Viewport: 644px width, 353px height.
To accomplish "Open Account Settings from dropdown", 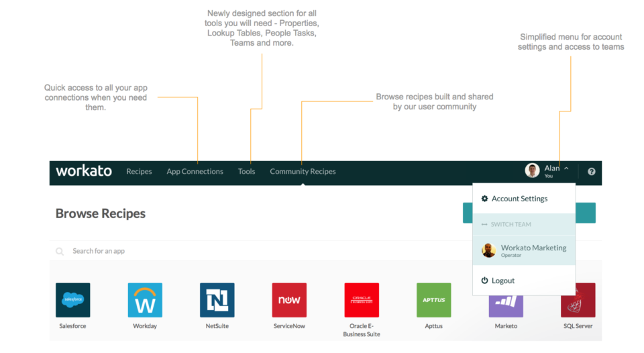I will tap(519, 199).
